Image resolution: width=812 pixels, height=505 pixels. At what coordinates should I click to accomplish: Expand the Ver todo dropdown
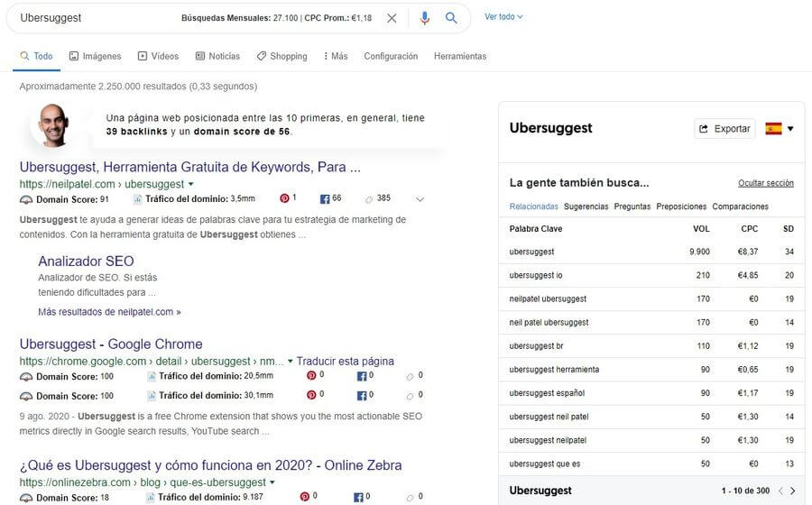click(503, 16)
